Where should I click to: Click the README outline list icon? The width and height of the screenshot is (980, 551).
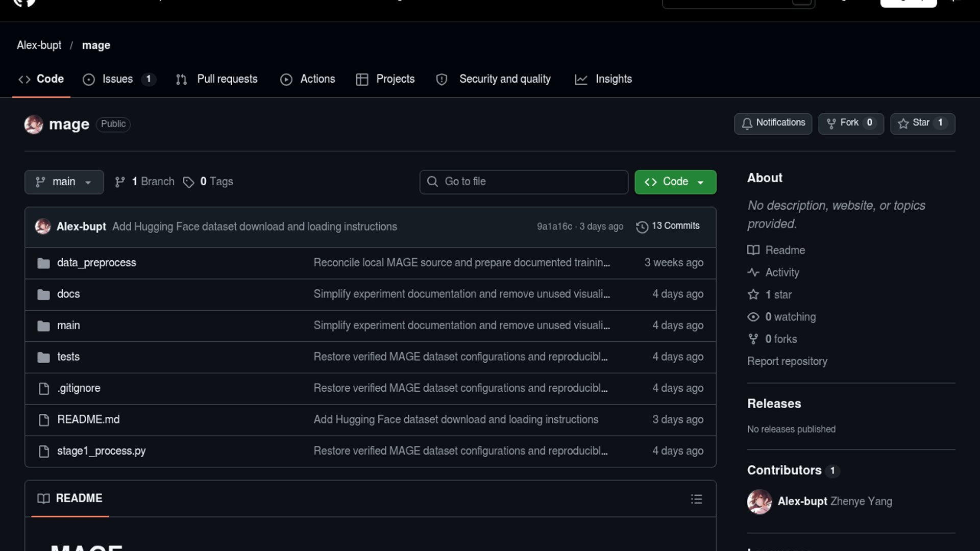697,499
